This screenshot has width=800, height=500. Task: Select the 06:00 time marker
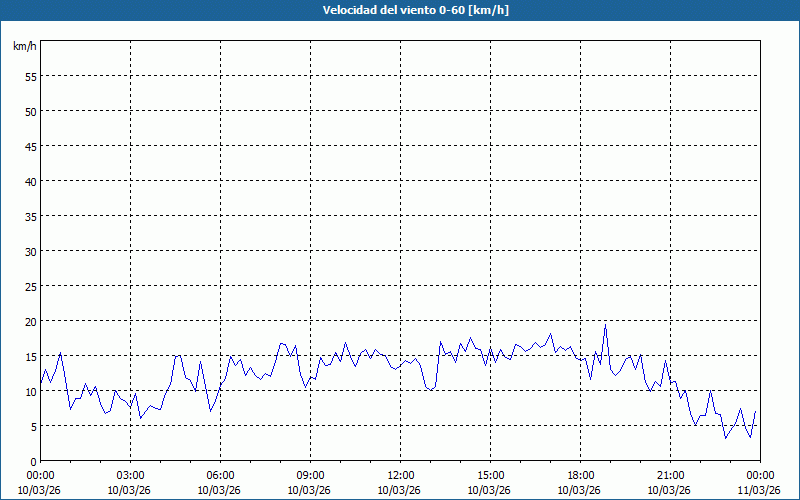coord(220,475)
